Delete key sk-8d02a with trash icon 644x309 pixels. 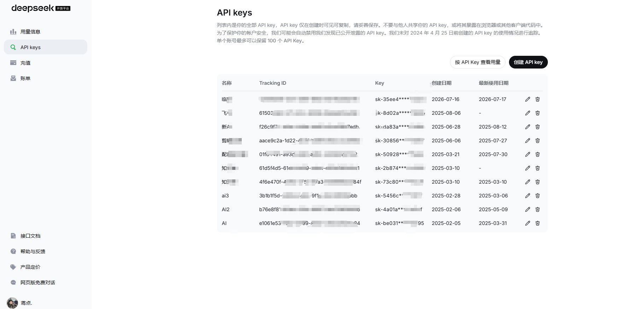pos(538,113)
